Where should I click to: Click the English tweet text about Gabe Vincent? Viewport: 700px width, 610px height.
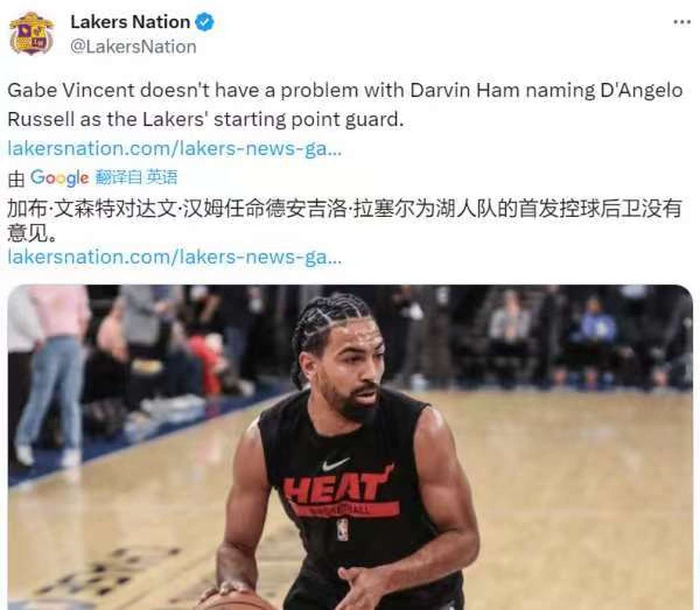coord(345,105)
